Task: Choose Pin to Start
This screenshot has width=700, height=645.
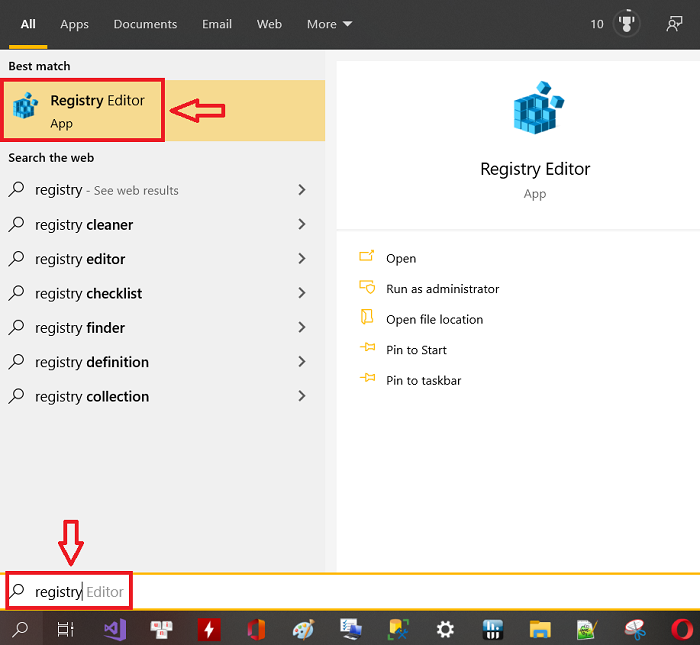Action: click(x=416, y=350)
